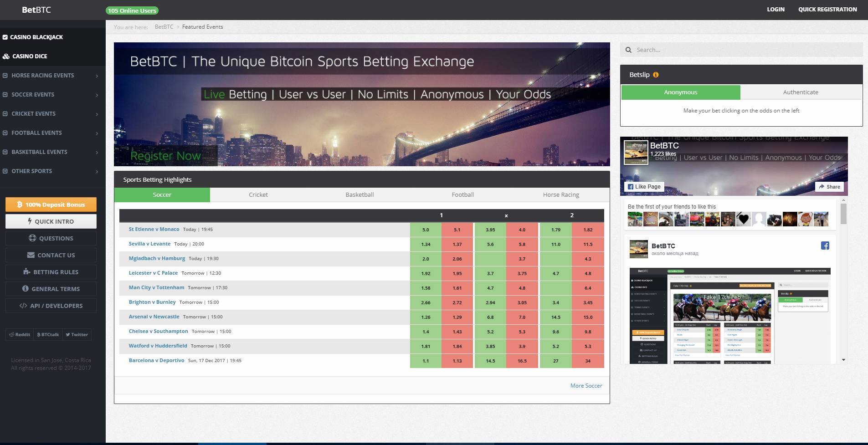Viewport: 868px width, 445px height.
Task: Click the BetBTC page avatar in the Facebook widget
Action: pyautogui.click(x=636, y=153)
